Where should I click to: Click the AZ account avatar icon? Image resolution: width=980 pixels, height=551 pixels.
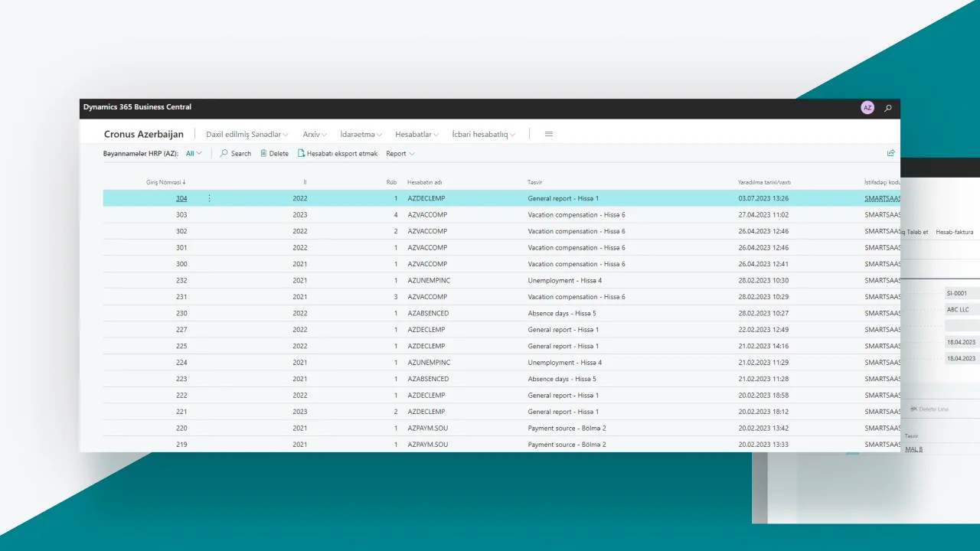click(x=867, y=107)
